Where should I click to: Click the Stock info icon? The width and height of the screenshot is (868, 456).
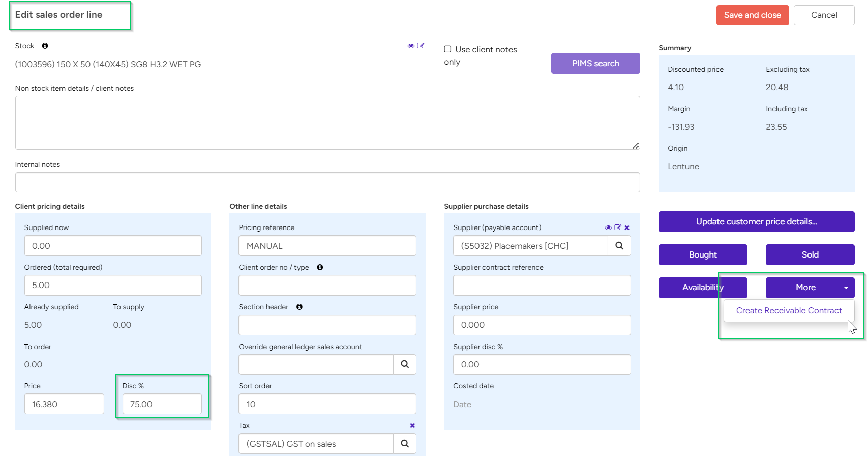45,46
